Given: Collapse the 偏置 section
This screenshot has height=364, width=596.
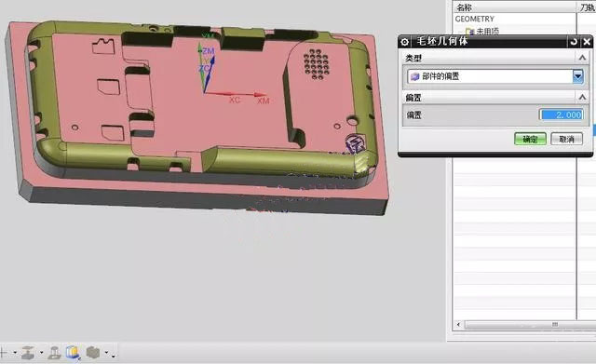Looking at the screenshot, I should (x=582, y=97).
